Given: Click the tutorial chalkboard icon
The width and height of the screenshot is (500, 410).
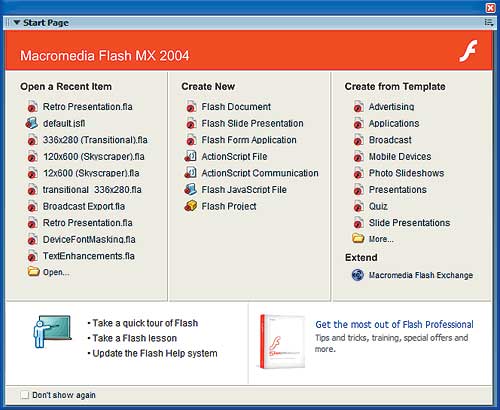Looking at the screenshot, I should pyautogui.click(x=52, y=332).
